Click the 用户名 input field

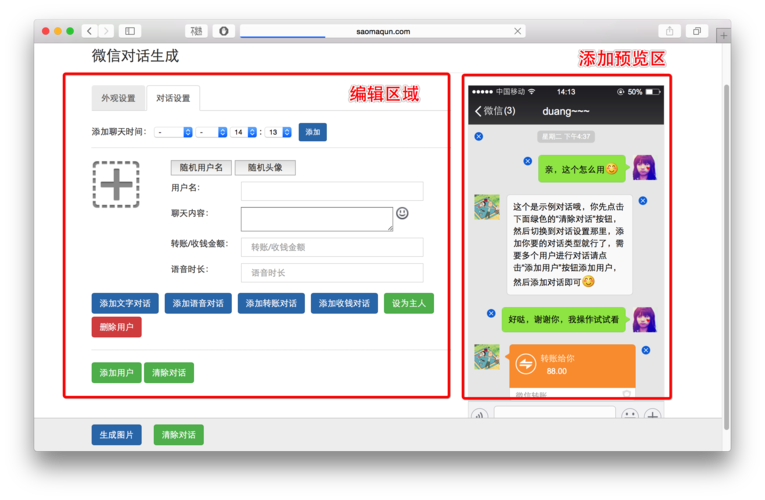pos(331,190)
